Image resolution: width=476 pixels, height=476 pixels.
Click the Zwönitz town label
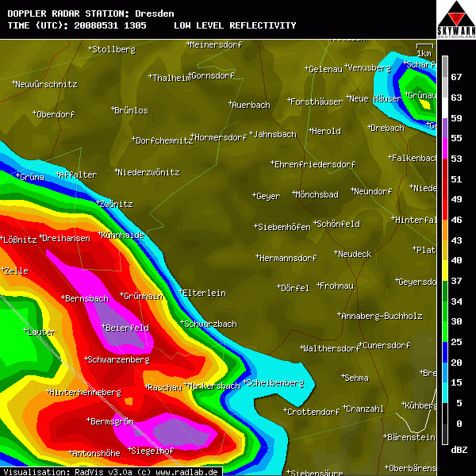click(x=115, y=204)
